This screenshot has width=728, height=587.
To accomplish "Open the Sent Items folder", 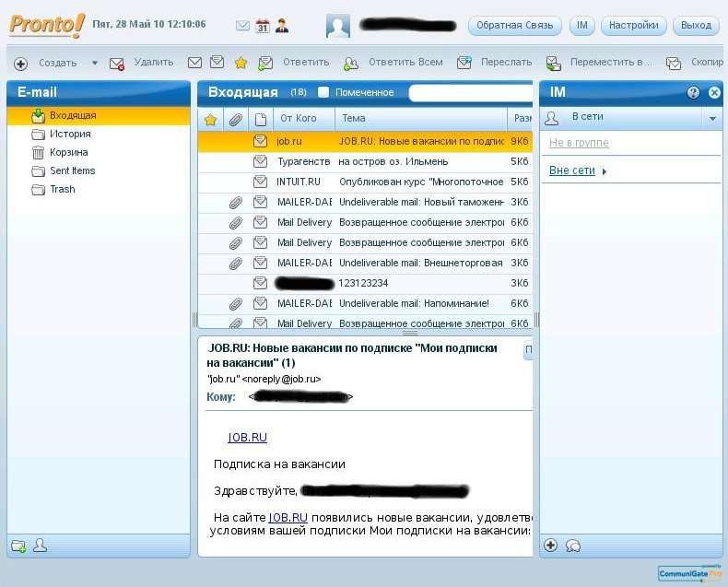I will pyautogui.click(x=99, y=170).
